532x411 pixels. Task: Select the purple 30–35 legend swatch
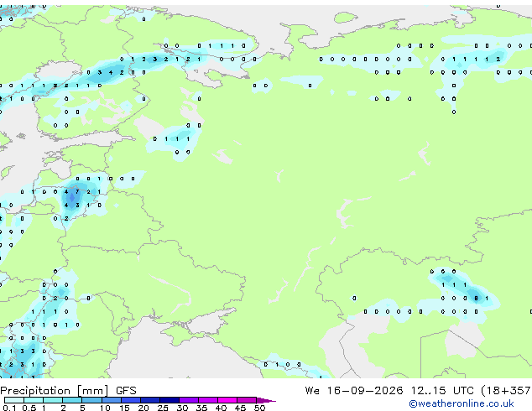(x=189, y=400)
